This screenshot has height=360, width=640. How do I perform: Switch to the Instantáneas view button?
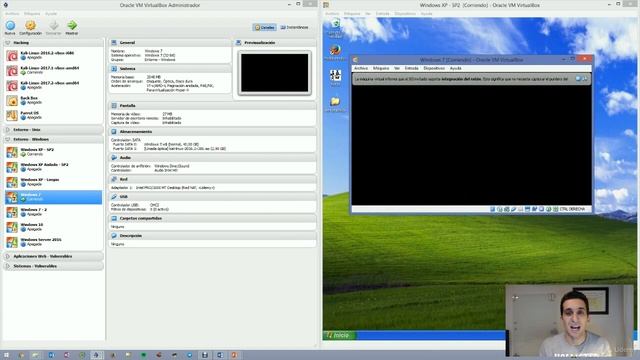294,27
